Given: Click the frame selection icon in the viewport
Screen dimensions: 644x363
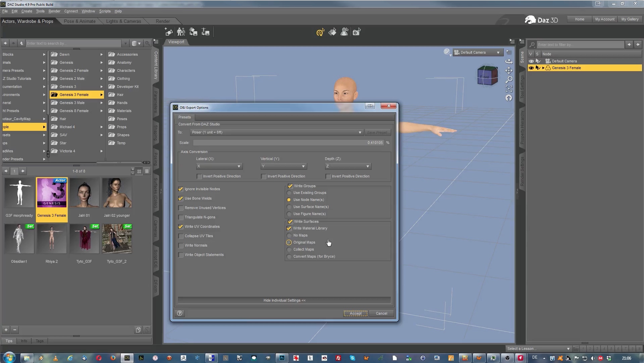Looking at the screenshot, I should pyautogui.click(x=509, y=89).
